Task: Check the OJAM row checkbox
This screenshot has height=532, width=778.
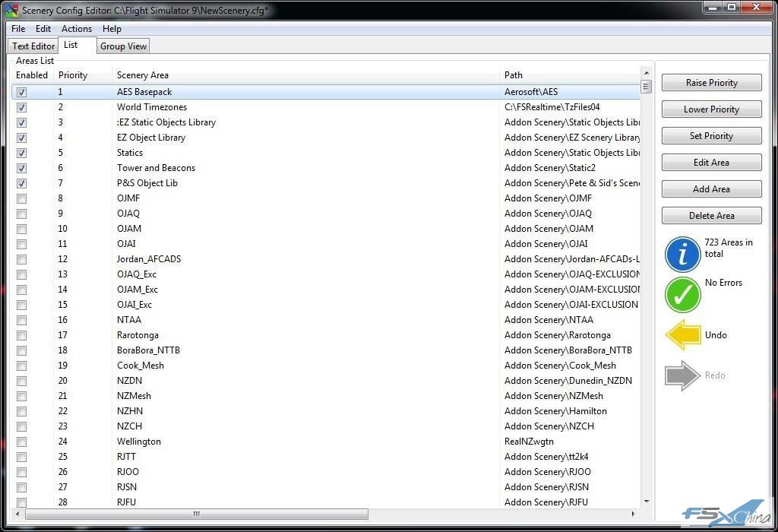Action: point(21,230)
